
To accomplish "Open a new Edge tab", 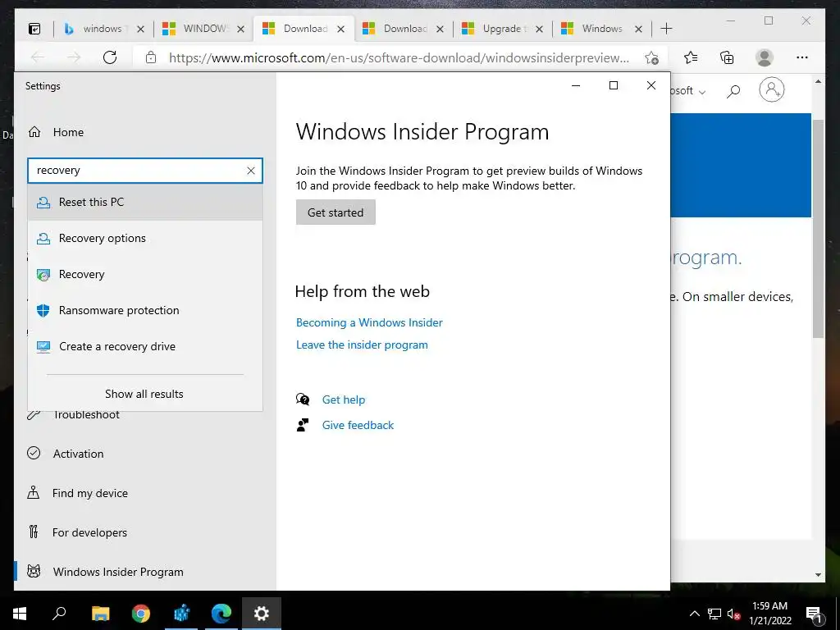I will point(666,29).
